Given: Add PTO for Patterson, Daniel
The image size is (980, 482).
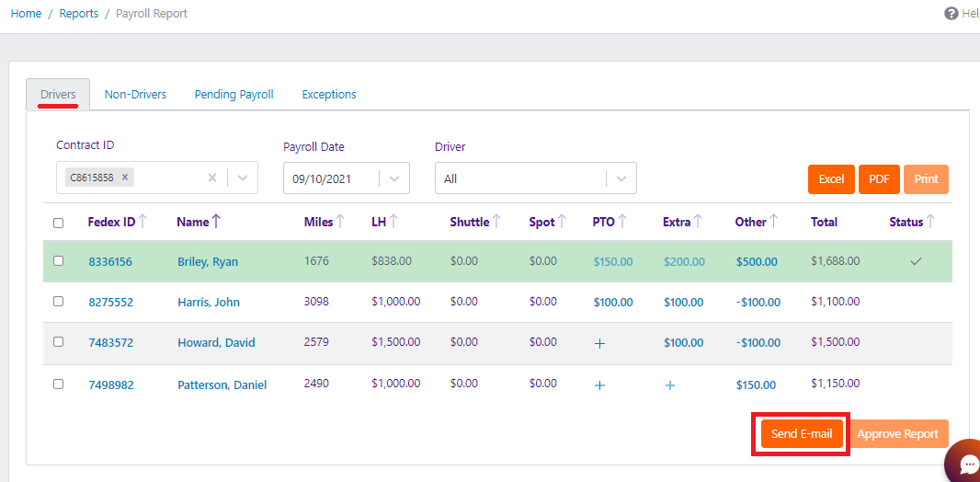Looking at the screenshot, I should [599, 385].
